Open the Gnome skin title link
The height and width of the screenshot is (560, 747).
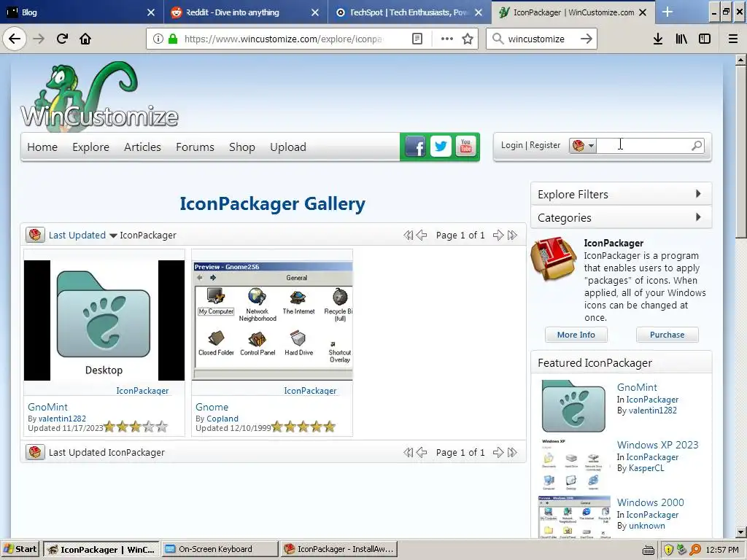coord(212,407)
